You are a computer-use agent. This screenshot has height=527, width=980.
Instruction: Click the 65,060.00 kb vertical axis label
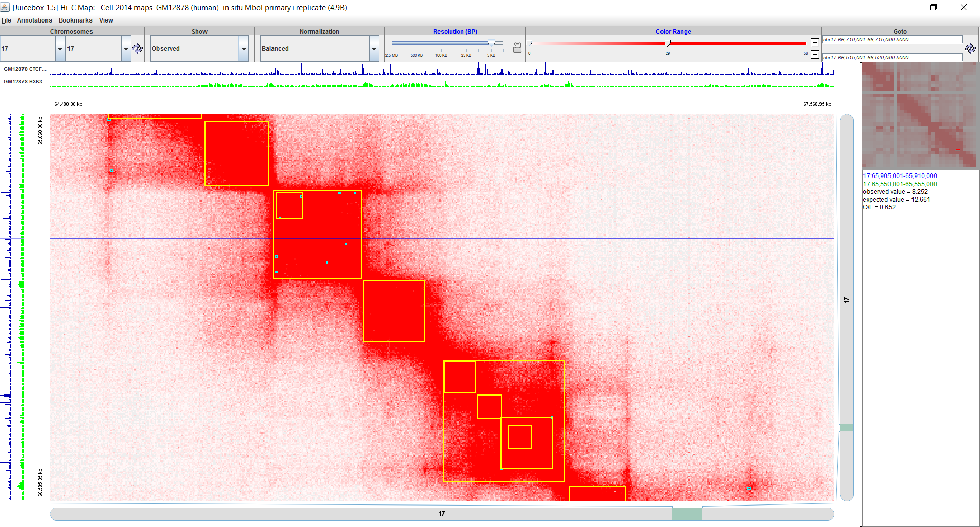pyautogui.click(x=40, y=130)
